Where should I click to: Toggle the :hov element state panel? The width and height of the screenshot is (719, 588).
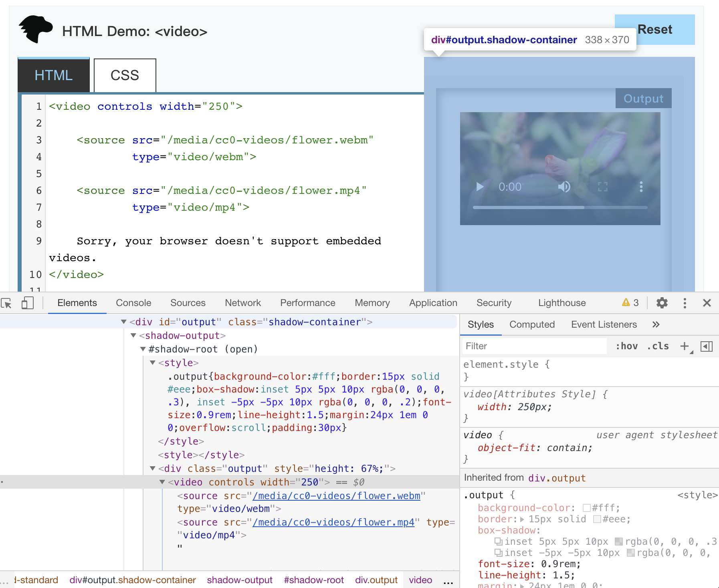coord(626,346)
